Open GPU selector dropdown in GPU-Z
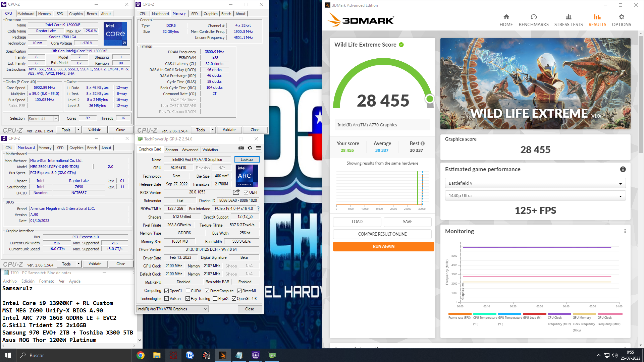Image resolution: width=644 pixels, height=362 pixels. coord(172,309)
